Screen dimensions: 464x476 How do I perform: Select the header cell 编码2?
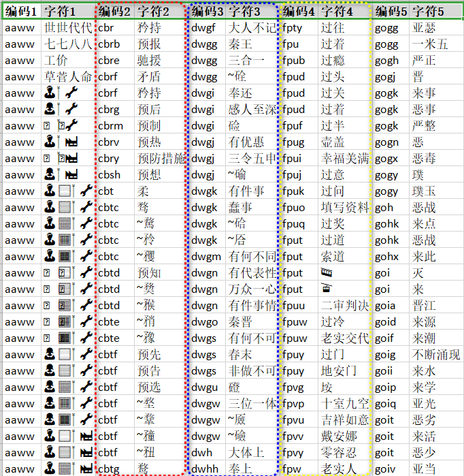pyautogui.click(x=115, y=12)
